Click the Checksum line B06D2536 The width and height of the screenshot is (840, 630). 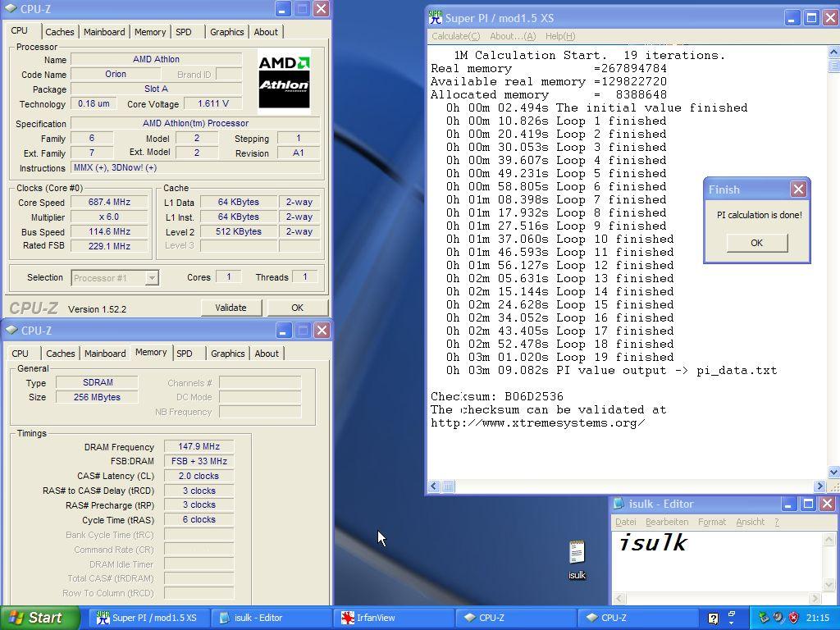[496, 396]
